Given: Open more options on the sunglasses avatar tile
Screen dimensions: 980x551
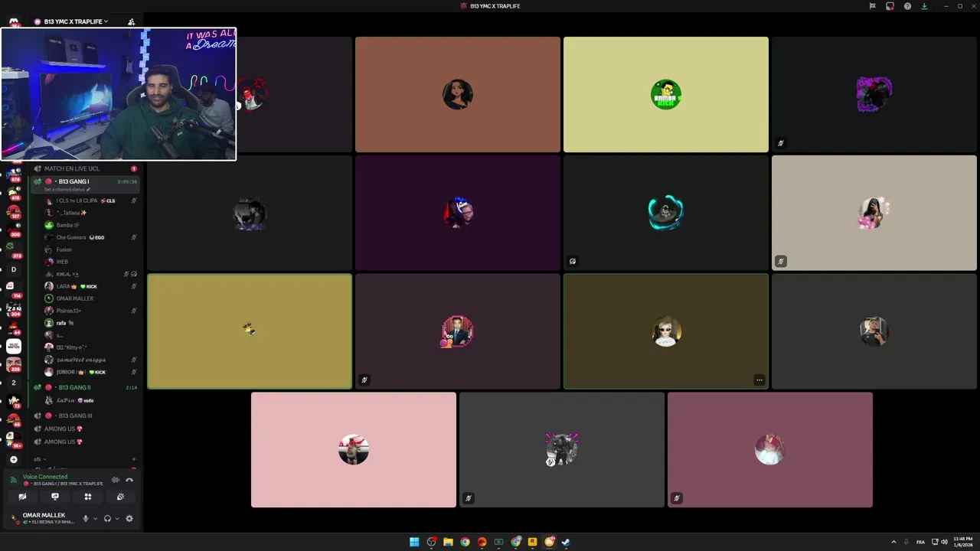Looking at the screenshot, I should click(759, 380).
